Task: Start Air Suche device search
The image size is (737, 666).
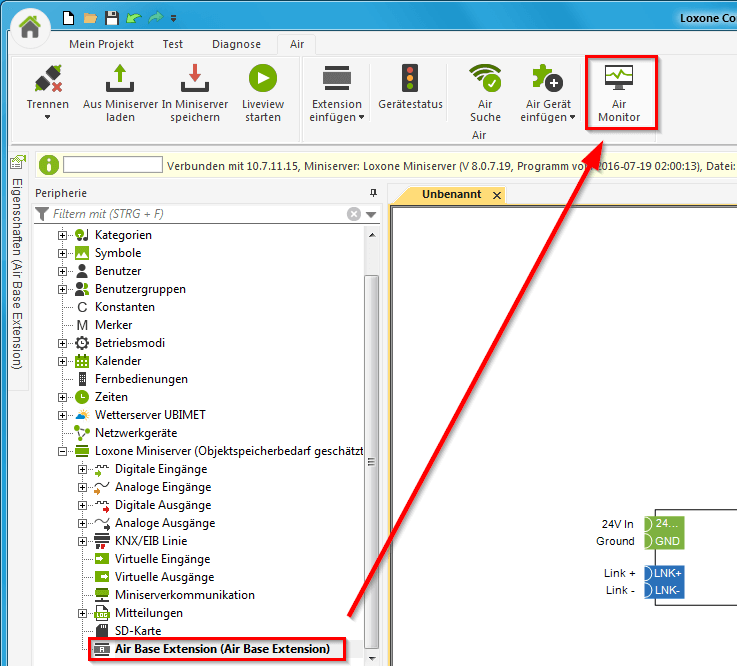Action: [485, 93]
